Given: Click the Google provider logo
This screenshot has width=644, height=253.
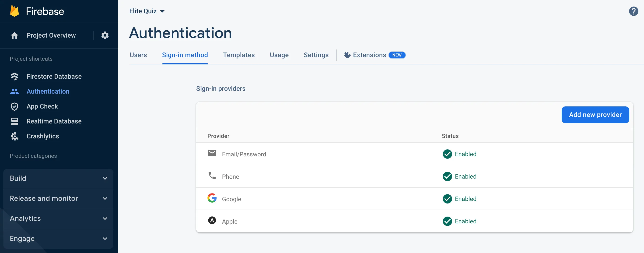Looking at the screenshot, I should [x=212, y=198].
